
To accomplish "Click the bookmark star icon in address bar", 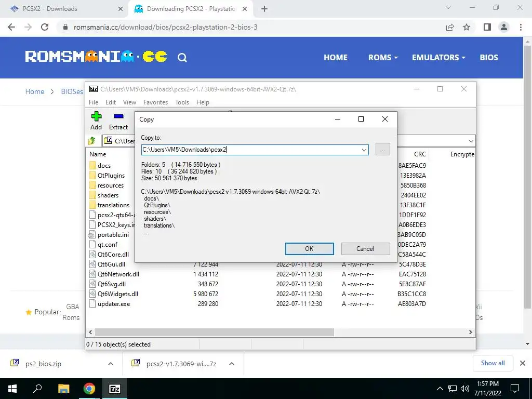I will click(x=467, y=27).
